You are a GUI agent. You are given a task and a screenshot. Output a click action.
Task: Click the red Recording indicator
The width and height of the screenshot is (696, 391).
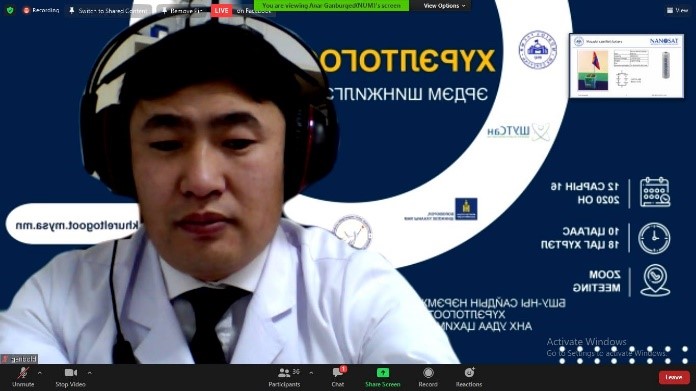pyautogui.click(x=41, y=10)
